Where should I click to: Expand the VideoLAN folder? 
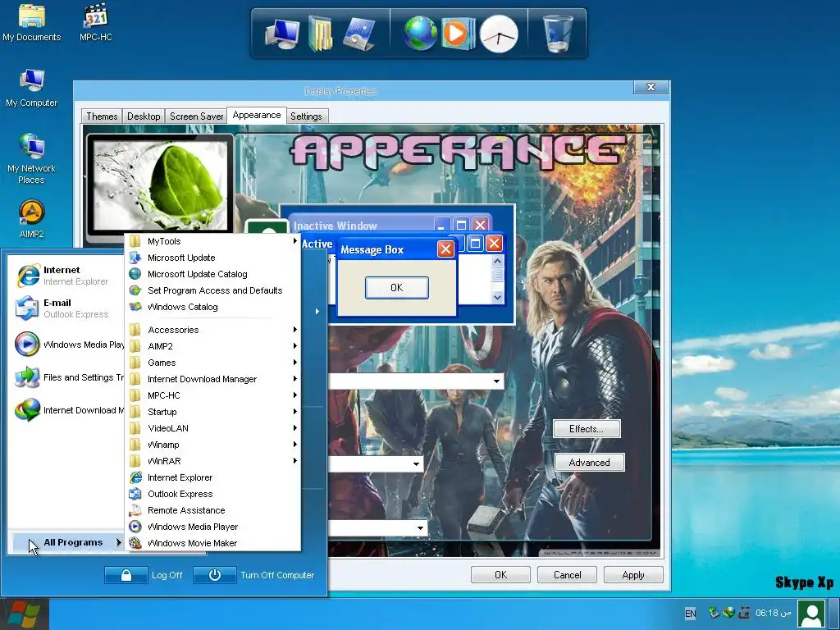coord(212,428)
